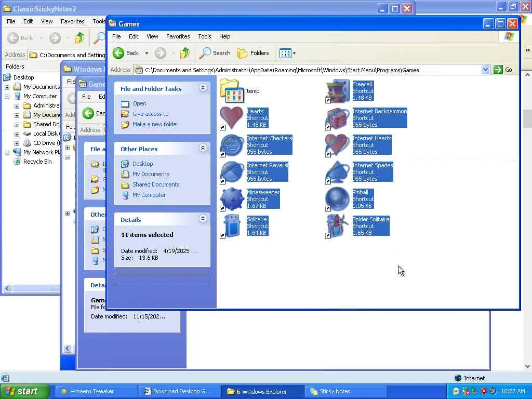Select the Internet Reversi icon
Image resolution: width=532 pixels, height=399 pixels.
click(232, 172)
